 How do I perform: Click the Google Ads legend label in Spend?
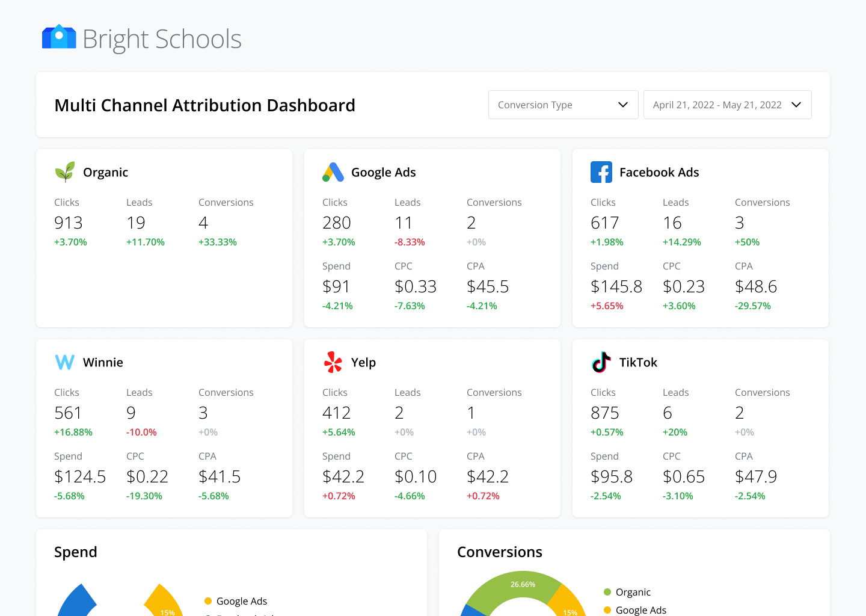242,601
